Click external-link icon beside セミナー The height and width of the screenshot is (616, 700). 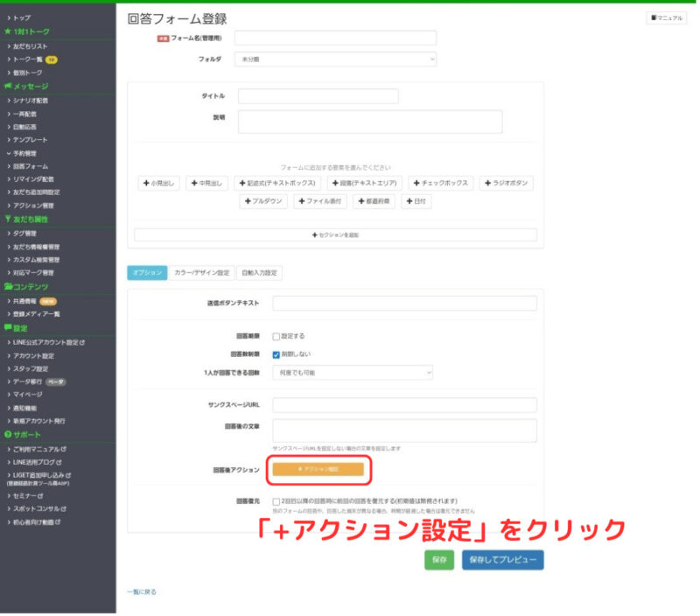click(x=40, y=497)
